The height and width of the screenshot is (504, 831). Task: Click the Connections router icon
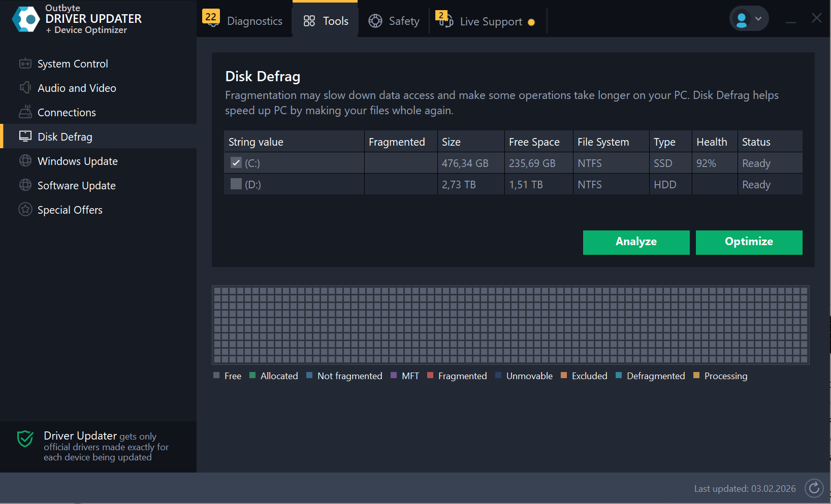pyautogui.click(x=25, y=112)
